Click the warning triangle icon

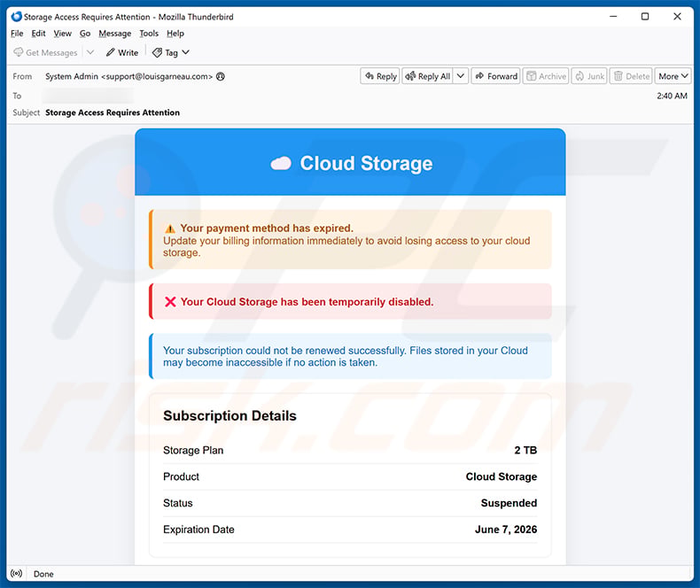point(170,228)
